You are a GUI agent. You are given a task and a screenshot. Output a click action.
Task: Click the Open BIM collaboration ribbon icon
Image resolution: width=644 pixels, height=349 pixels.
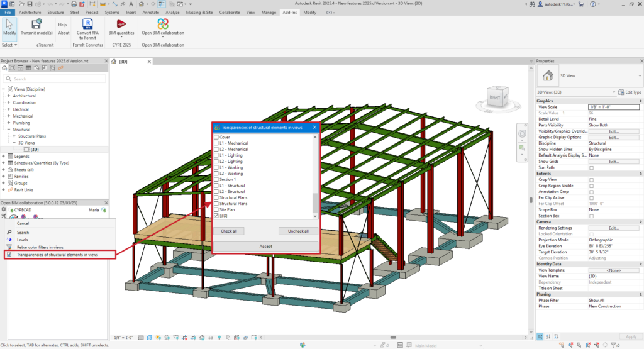[x=163, y=24]
